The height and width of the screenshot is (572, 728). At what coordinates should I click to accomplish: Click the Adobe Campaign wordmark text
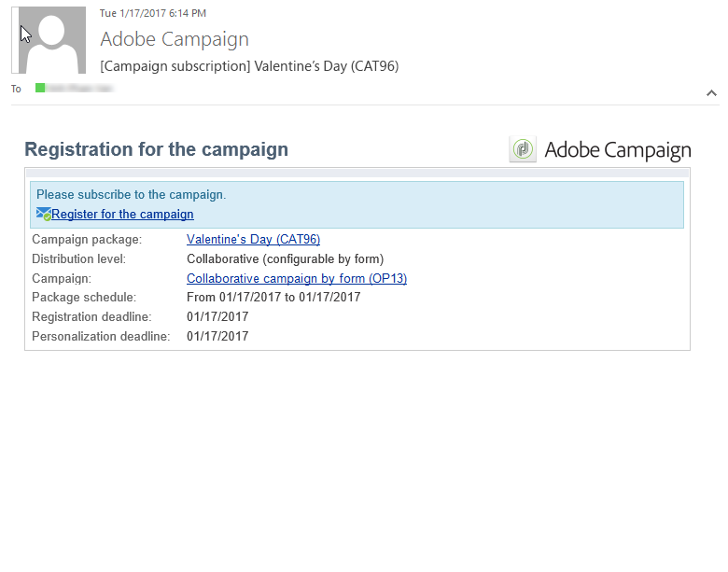click(x=618, y=150)
